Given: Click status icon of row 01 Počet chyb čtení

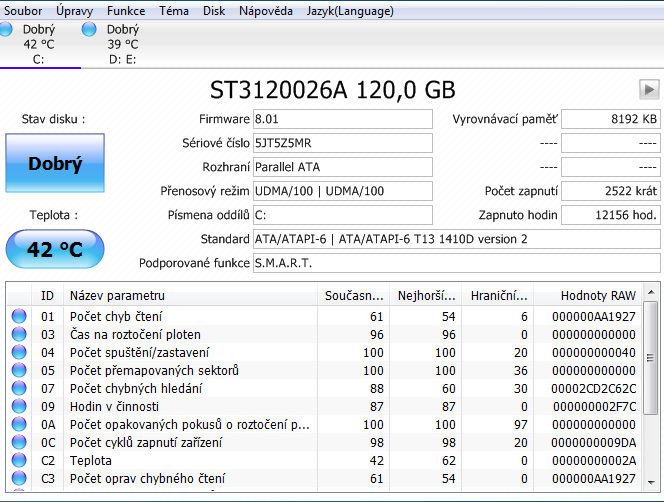Looking at the screenshot, I should 20,317.
